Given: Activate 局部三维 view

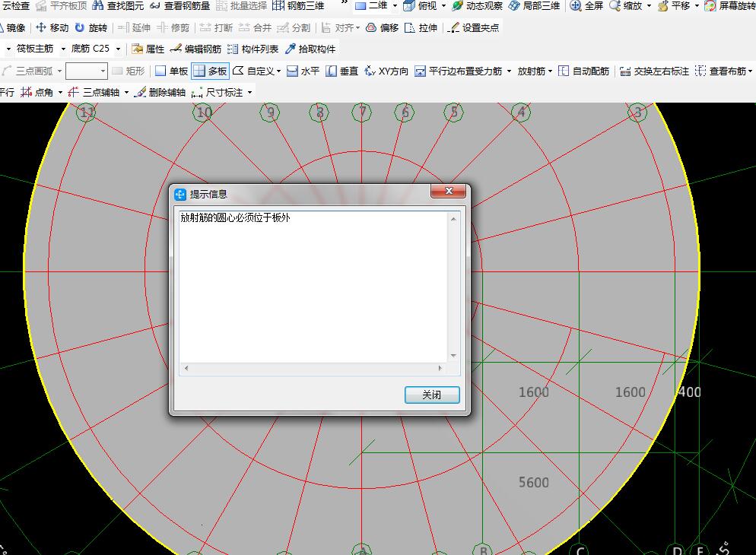Looking at the screenshot, I should 534,5.
